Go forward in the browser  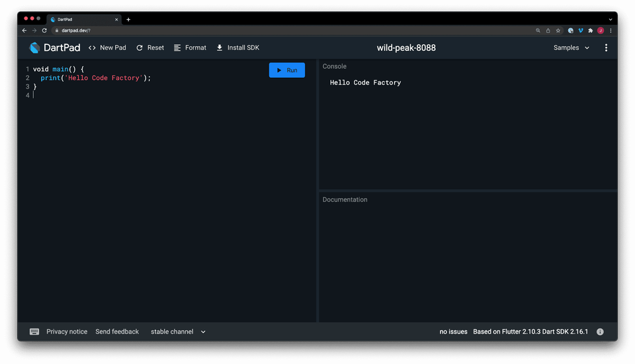coord(34,30)
